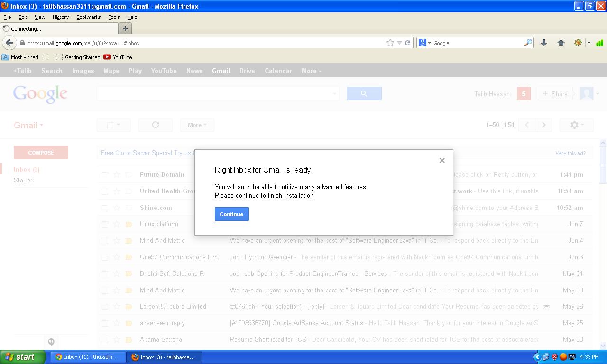Select the checkbox on Mind And Mettle email

coord(105,240)
